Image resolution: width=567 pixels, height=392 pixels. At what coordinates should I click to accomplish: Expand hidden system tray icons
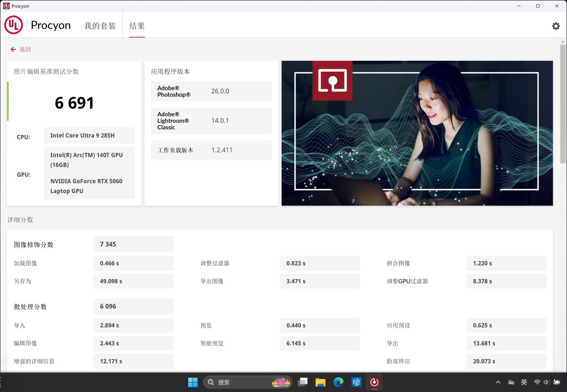pyautogui.click(x=498, y=382)
